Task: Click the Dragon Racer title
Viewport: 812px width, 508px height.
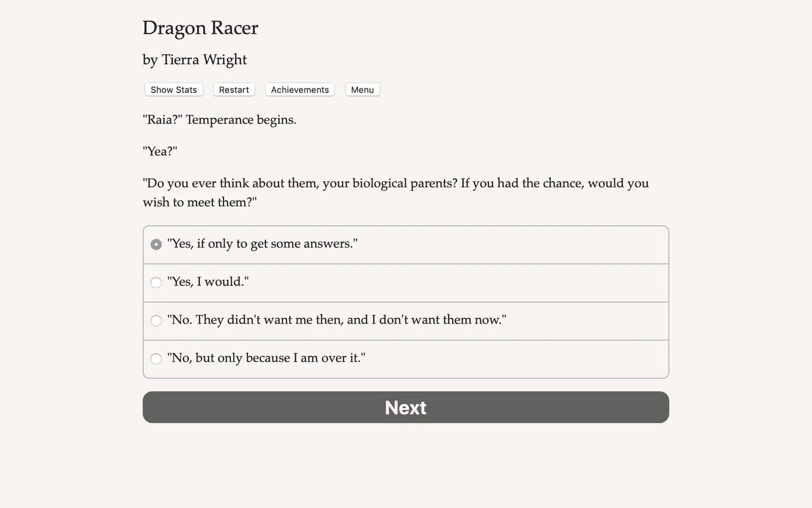Action: coord(200,28)
